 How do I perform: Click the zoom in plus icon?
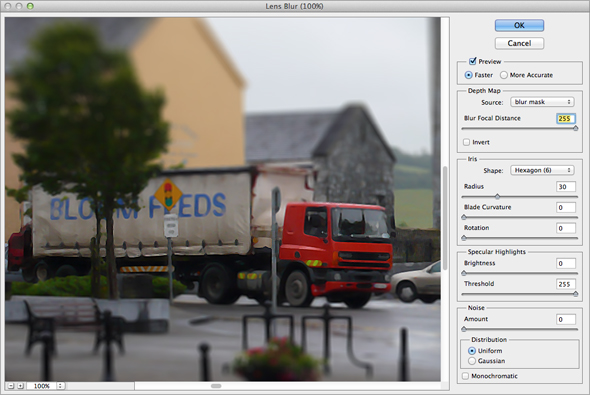click(20, 386)
